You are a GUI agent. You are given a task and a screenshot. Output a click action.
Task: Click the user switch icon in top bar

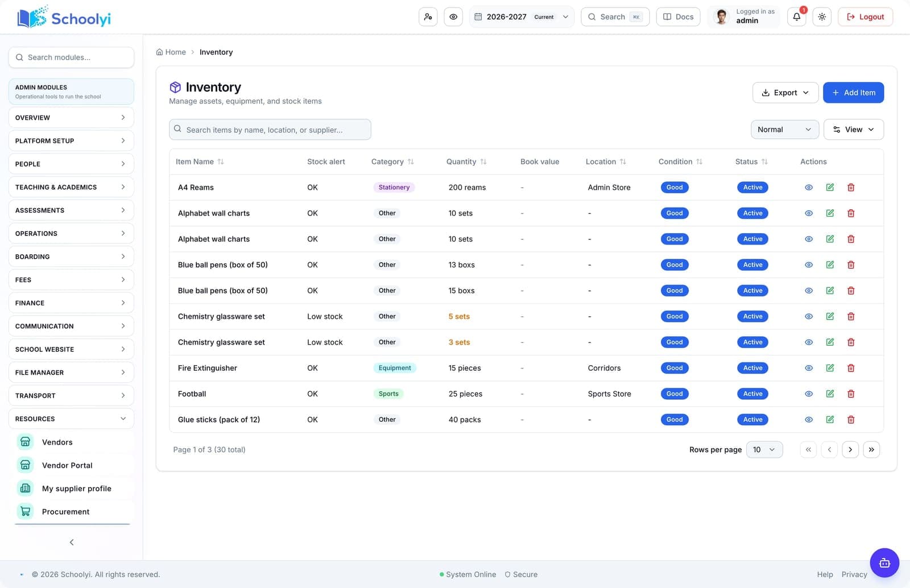(x=428, y=17)
